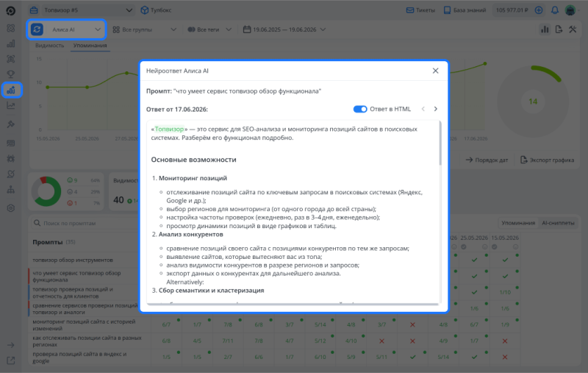
Task: Click the Поиск по промптам search field
Action: pos(85,223)
